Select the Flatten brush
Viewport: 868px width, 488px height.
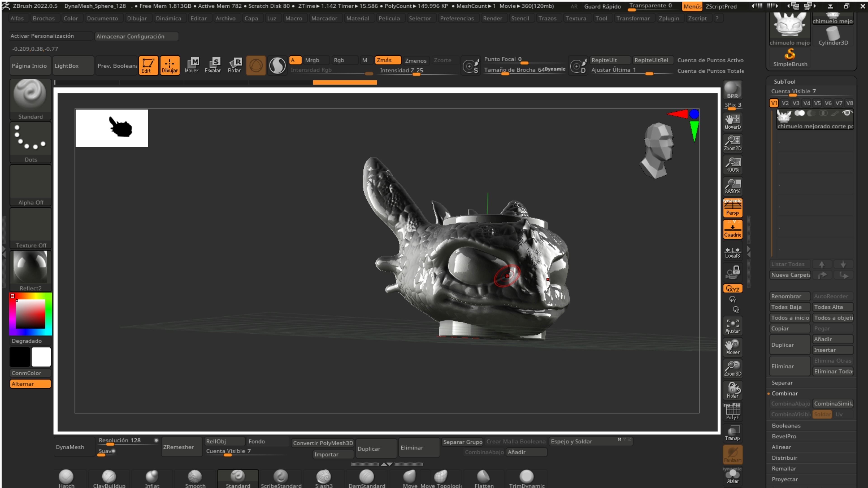click(x=484, y=479)
